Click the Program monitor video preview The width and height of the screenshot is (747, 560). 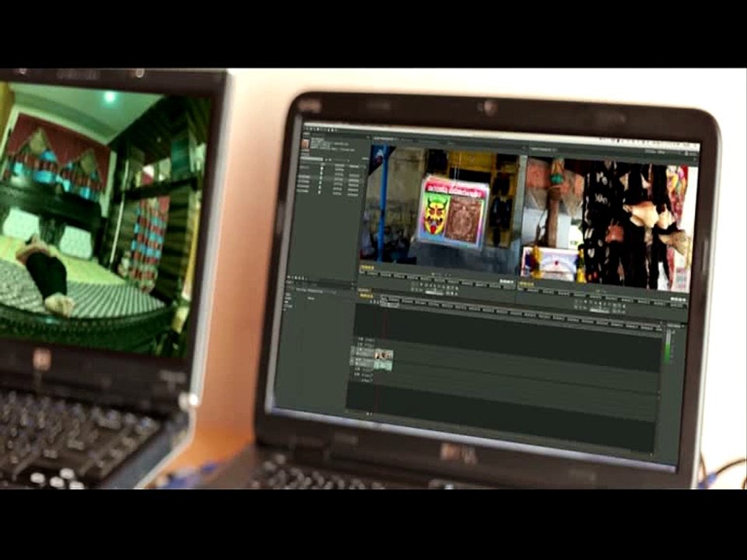point(608,223)
